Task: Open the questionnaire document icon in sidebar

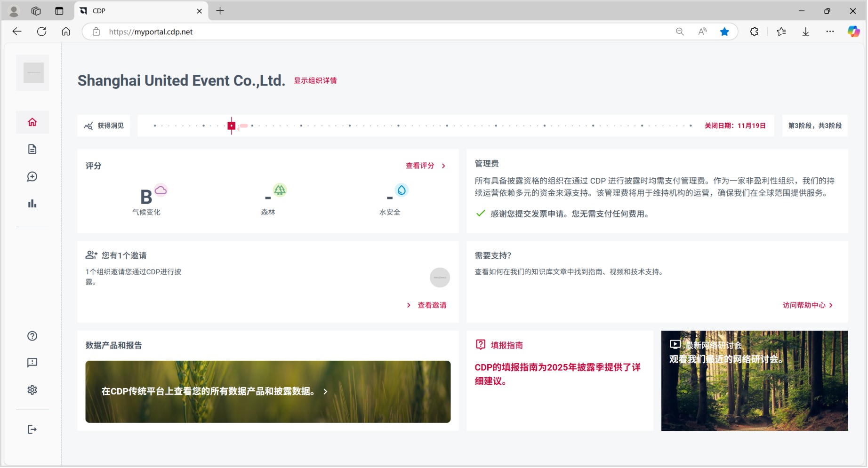Action: (32, 150)
